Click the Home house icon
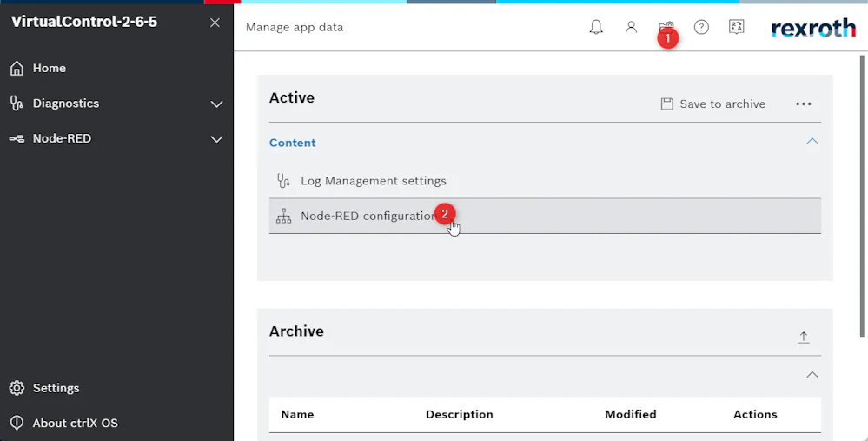 tap(17, 68)
